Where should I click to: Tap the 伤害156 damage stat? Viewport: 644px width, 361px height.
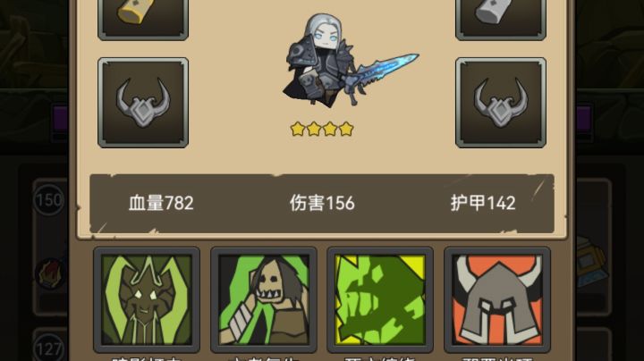pos(322,203)
